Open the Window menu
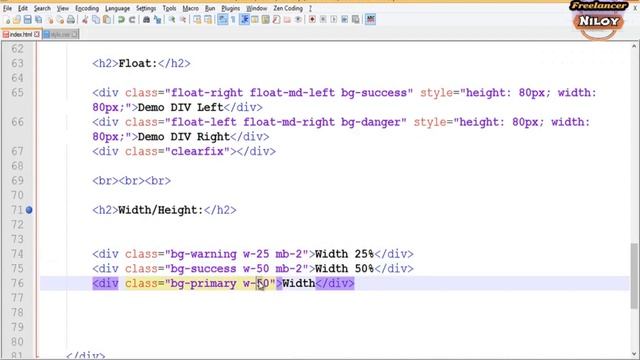The height and width of the screenshot is (360, 640). 257,8
